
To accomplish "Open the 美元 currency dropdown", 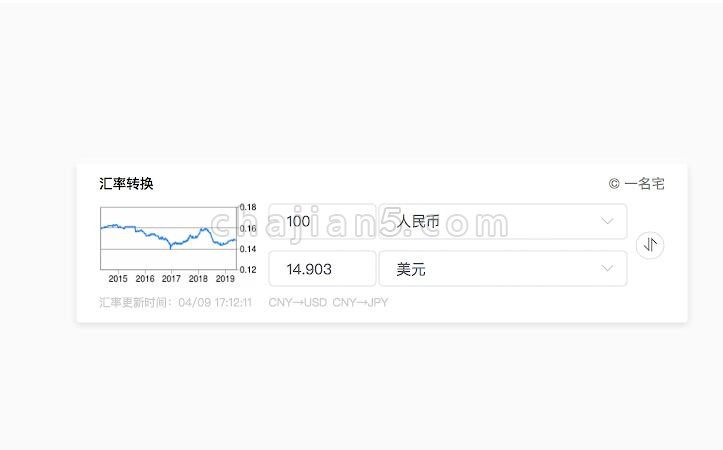I will point(503,269).
